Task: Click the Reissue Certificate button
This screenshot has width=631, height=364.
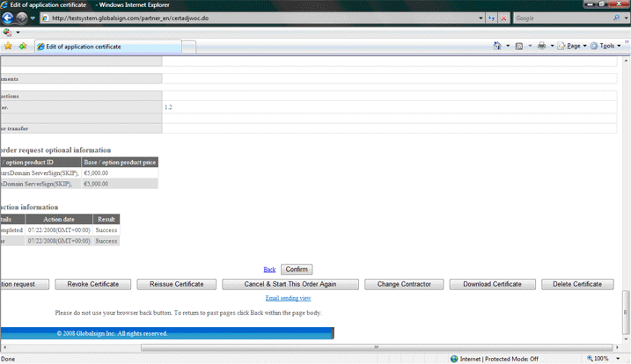Action: coord(176,284)
